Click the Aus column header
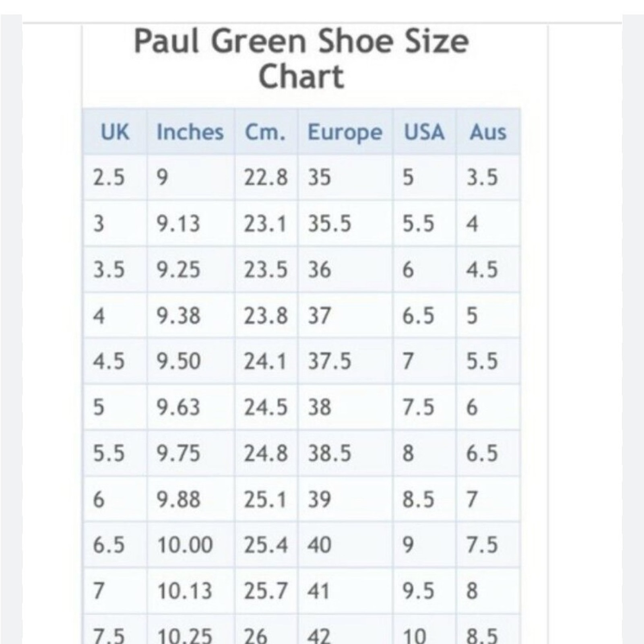Screen dimensions: 644x644 (x=488, y=132)
